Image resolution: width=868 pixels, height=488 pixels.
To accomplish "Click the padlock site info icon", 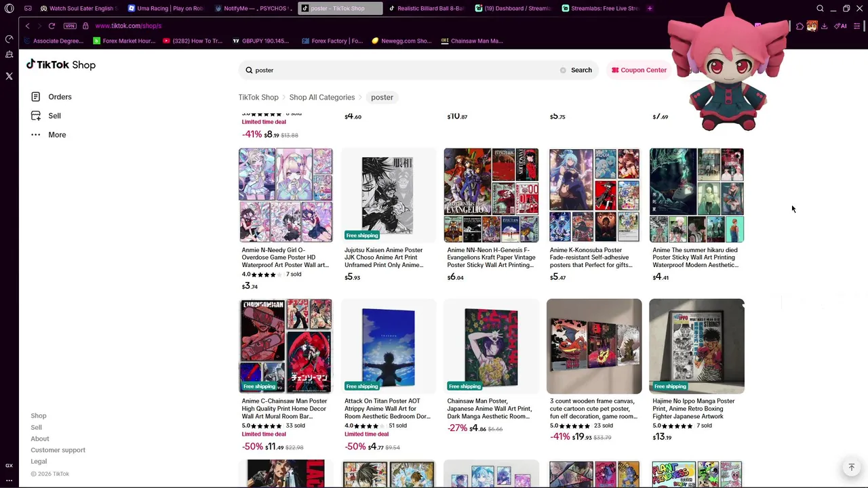I will (85, 26).
